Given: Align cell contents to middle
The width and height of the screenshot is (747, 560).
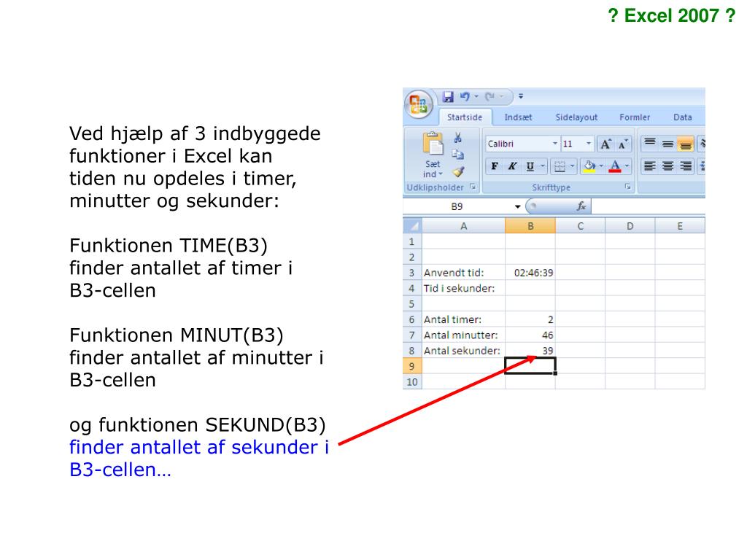Looking at the screenshot, I should click(x=667, y=144).
